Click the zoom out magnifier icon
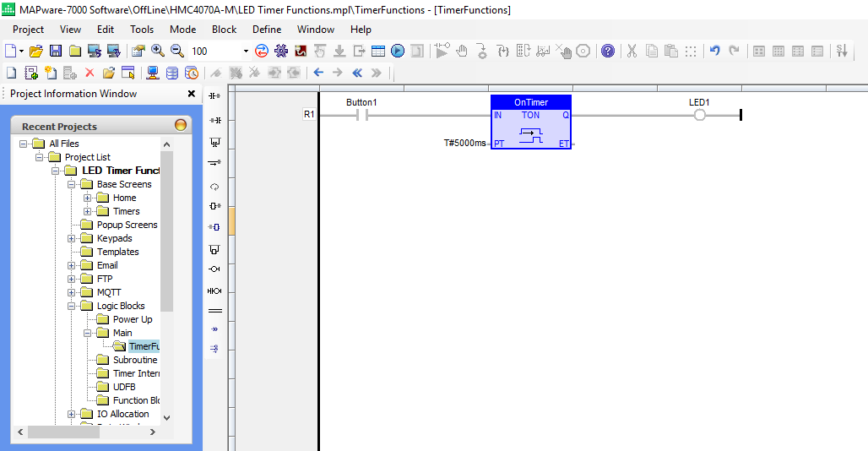The width and height of the screenshot is (868, 451). 177,51
